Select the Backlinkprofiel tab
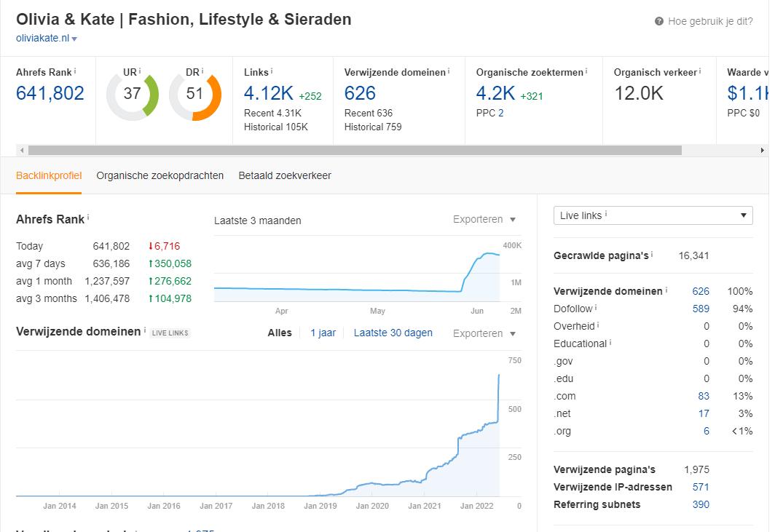Screen dimensions: 775x532 pyautogui.click(x=48, y=175)
